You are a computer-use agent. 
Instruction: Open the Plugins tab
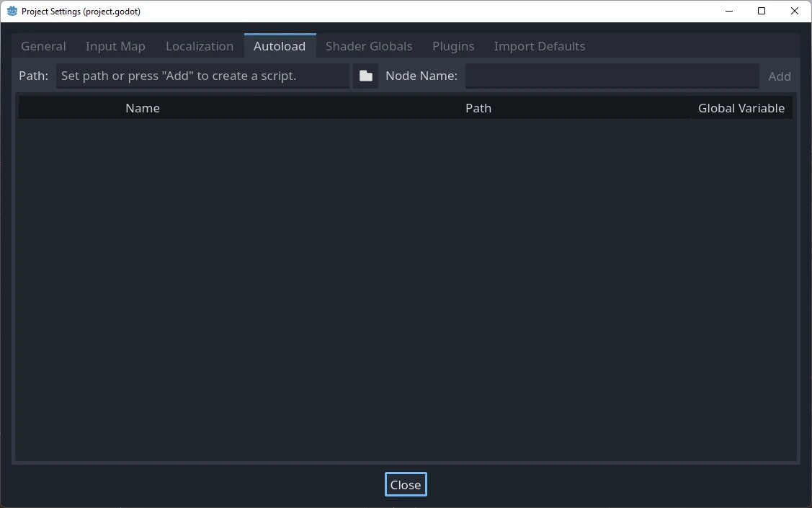[x=453, y=45]
